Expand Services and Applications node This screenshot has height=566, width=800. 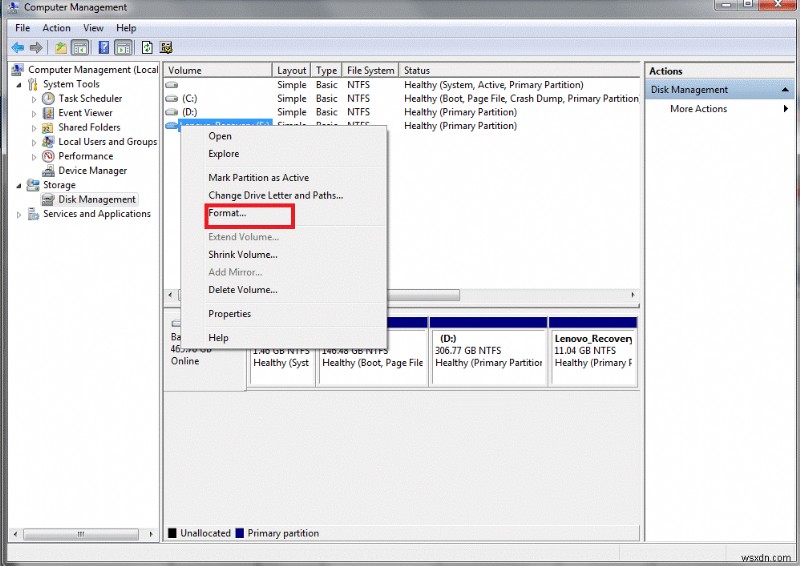click(19, 214)
